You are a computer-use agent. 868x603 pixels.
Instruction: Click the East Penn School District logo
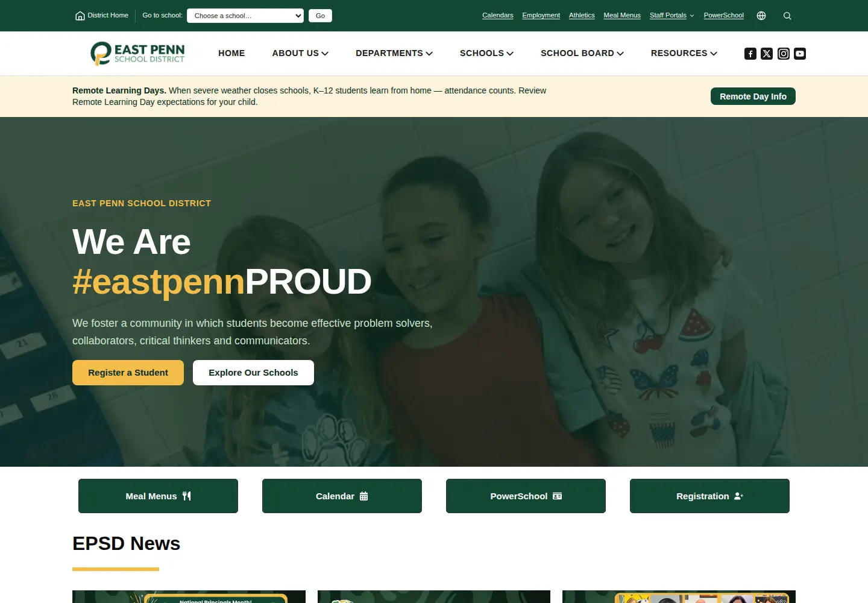[x=137, y=53]
